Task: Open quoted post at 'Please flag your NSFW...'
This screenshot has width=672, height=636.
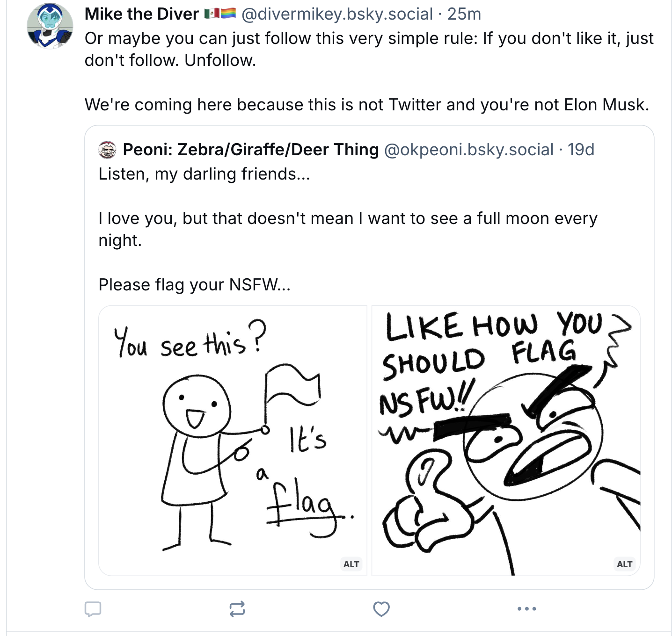Action: pyautogui.click(x=194, y=285)
